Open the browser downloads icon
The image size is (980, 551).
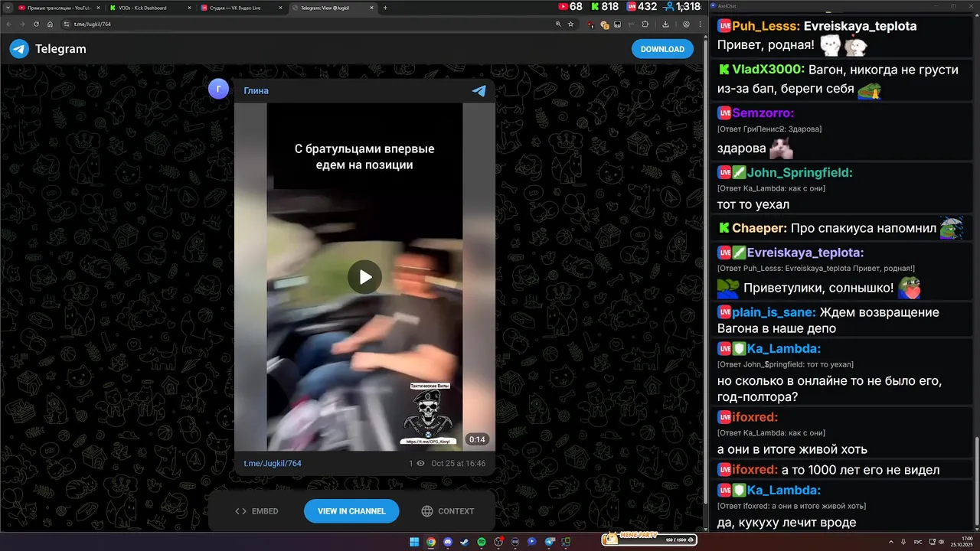point(665,24)
